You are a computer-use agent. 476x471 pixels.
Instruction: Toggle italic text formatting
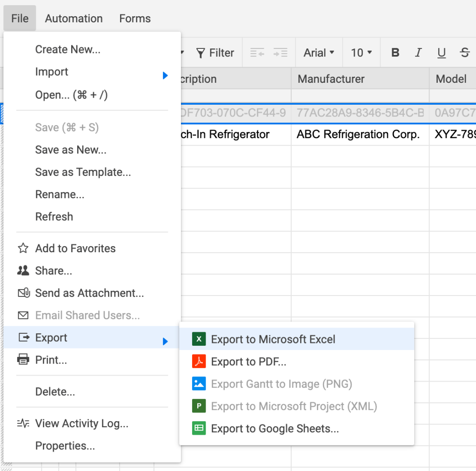pos(418,53)
